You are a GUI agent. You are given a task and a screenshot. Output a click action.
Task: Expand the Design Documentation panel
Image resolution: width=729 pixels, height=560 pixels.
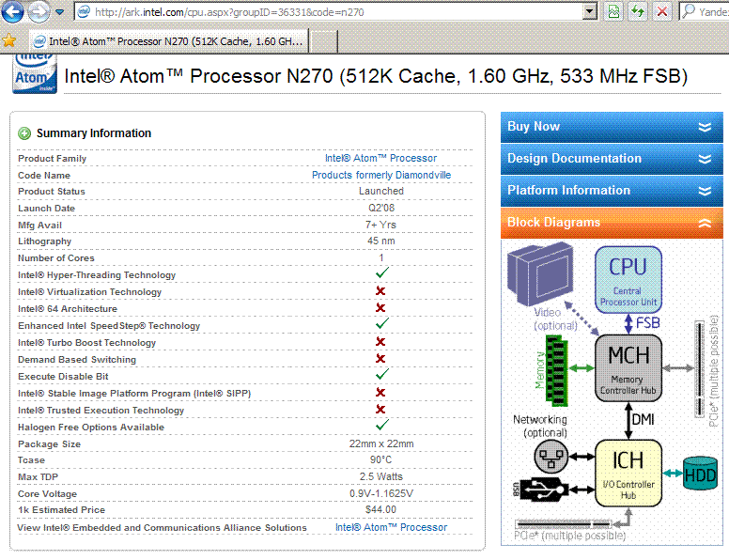tap(612, 159)
